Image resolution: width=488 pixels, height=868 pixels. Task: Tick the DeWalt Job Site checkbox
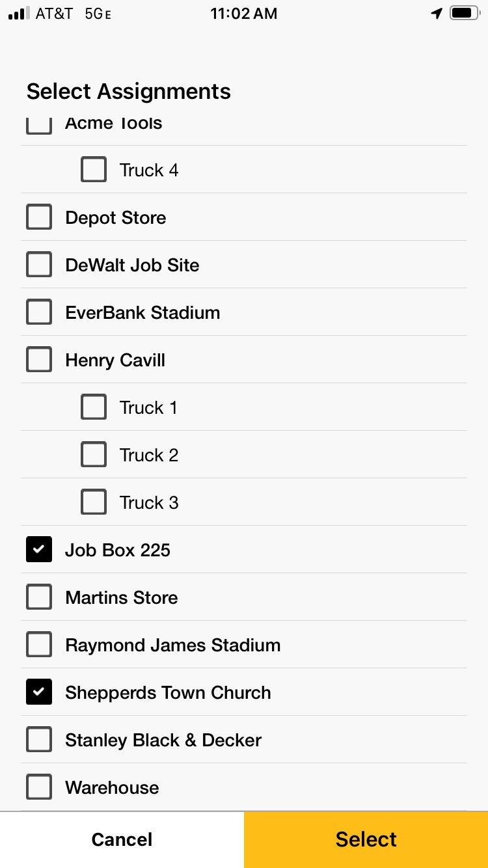39,265
